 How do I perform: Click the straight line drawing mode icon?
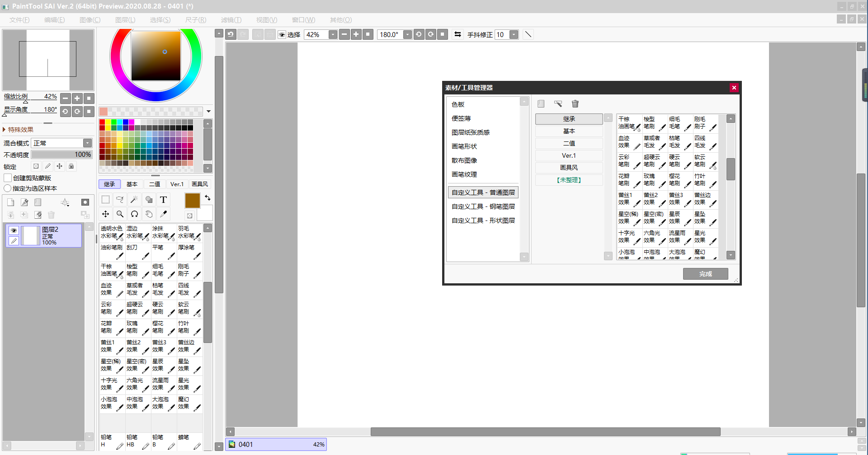(x=528, y=34)
